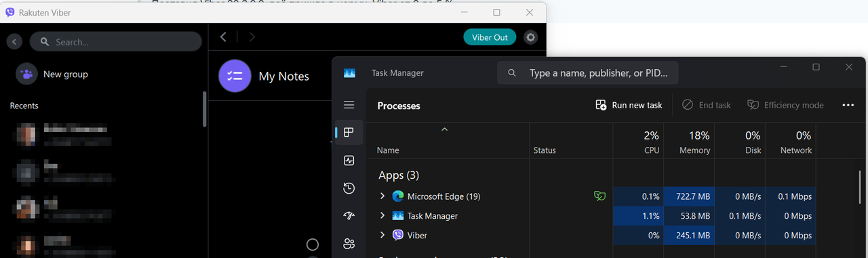Open App history icon in Task Manager
The width and height of the screenshot is (868, 258).
tap(349, 188)
